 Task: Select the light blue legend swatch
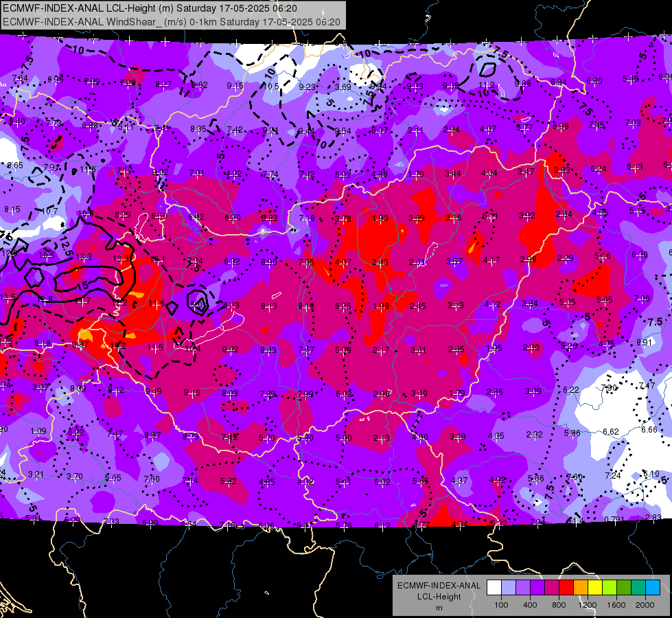(x=509, y=588)
